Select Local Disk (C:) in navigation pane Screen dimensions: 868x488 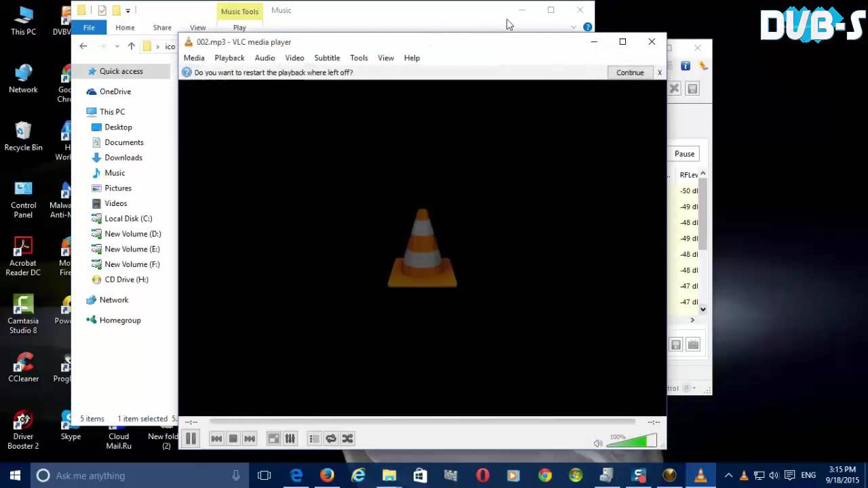[x=128, y=219]
